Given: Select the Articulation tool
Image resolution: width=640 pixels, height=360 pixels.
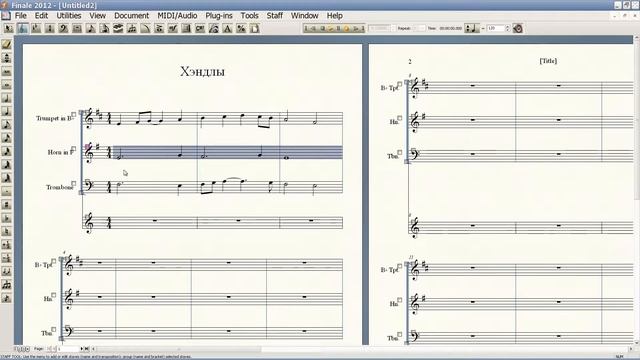Looking at the screenshot, I should (159, 29).
